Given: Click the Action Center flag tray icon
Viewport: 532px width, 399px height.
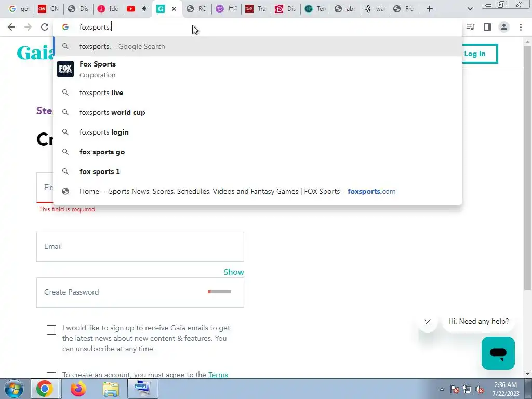Looking at the screenshot, I should point(455,390).
